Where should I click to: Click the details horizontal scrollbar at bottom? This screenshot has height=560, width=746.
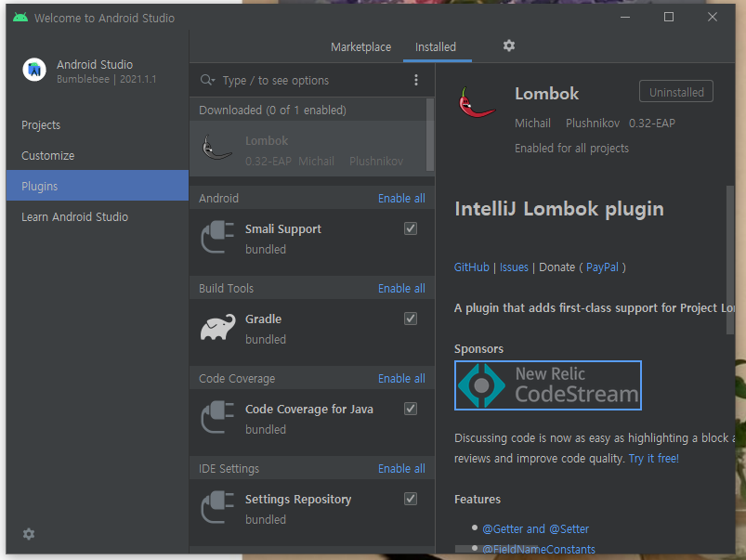[x=497, y=549]
